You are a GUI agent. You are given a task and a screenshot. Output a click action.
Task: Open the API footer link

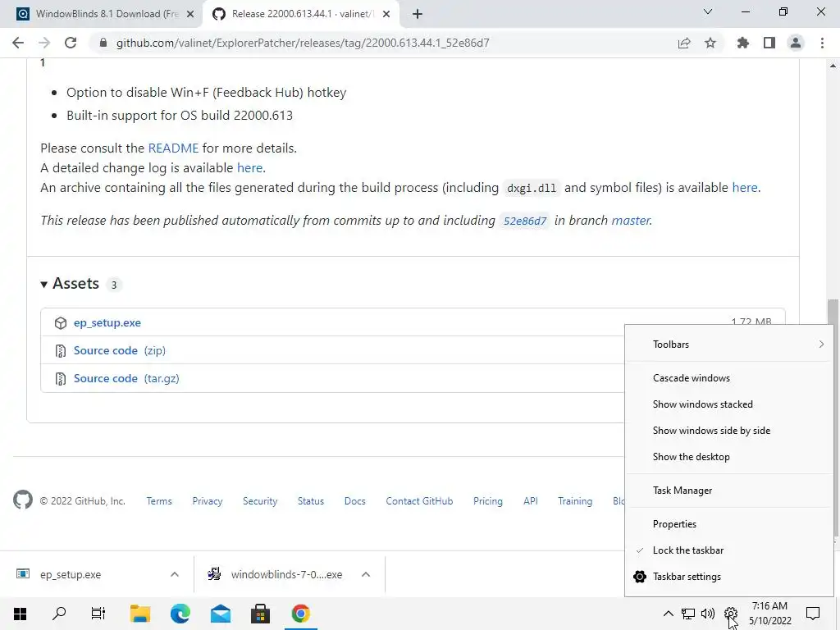point(531,501)
